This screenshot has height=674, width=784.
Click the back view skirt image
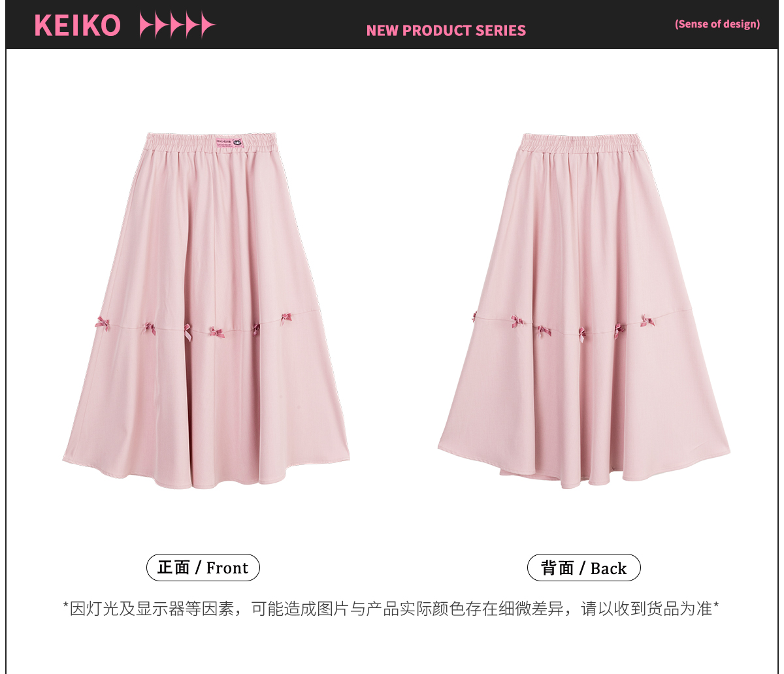(584, 310)
